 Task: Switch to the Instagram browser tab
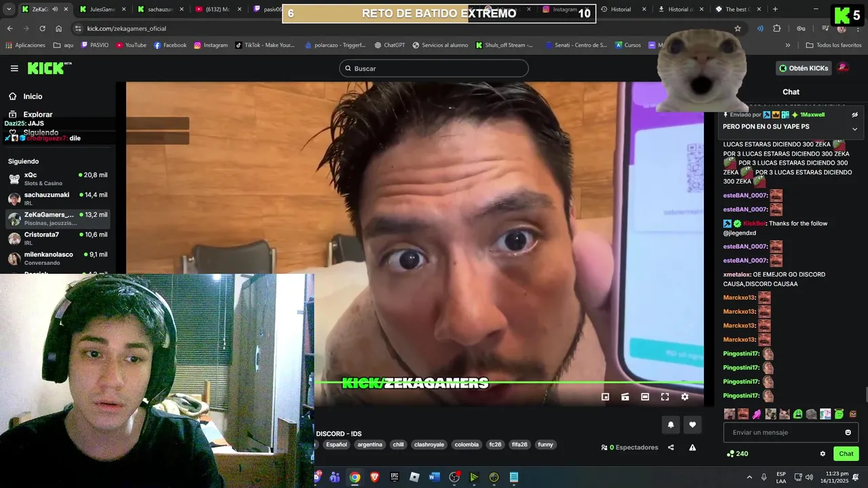pyautogui.click(x=564, y=9)
